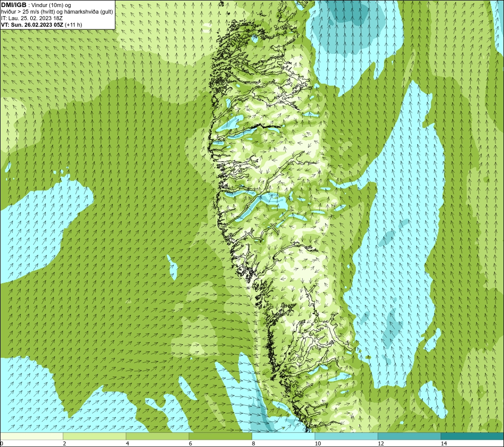504x447 pixels.
Task: Click the scale label '14'
Action: (444, 443)
